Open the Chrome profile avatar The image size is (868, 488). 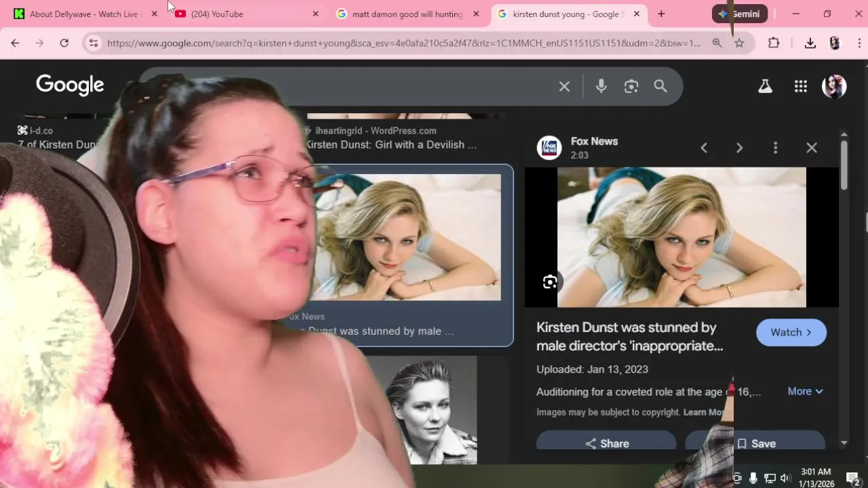[835, 43]
